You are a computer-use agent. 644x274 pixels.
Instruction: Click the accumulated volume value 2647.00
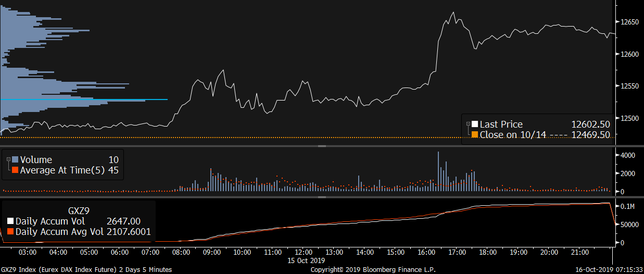123,221
